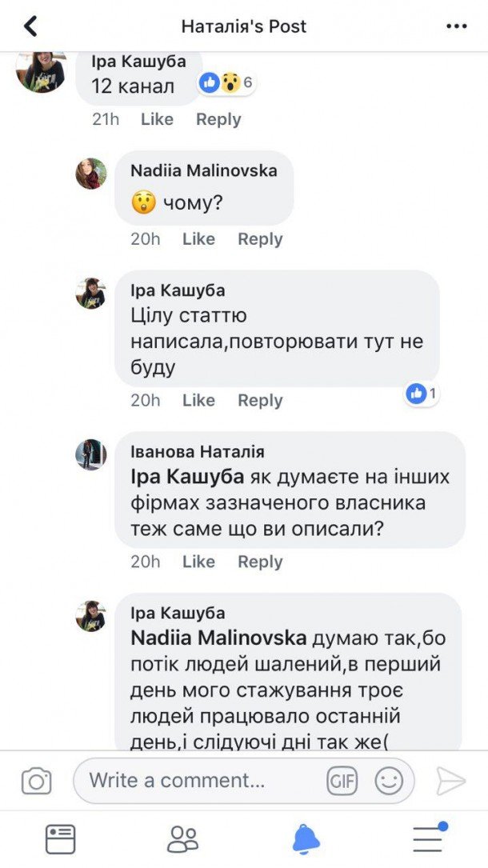Tap the GIF picker icon
This screenshot has height=868, width=488.
tap(342, 781)
